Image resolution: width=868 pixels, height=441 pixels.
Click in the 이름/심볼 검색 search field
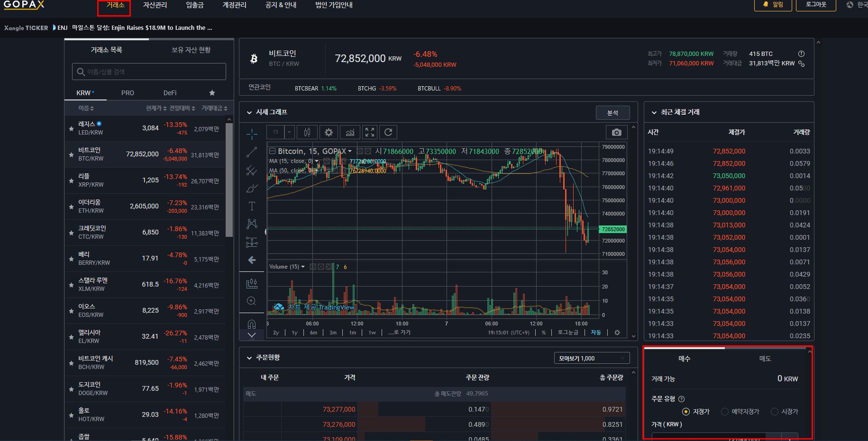(149, 72)
